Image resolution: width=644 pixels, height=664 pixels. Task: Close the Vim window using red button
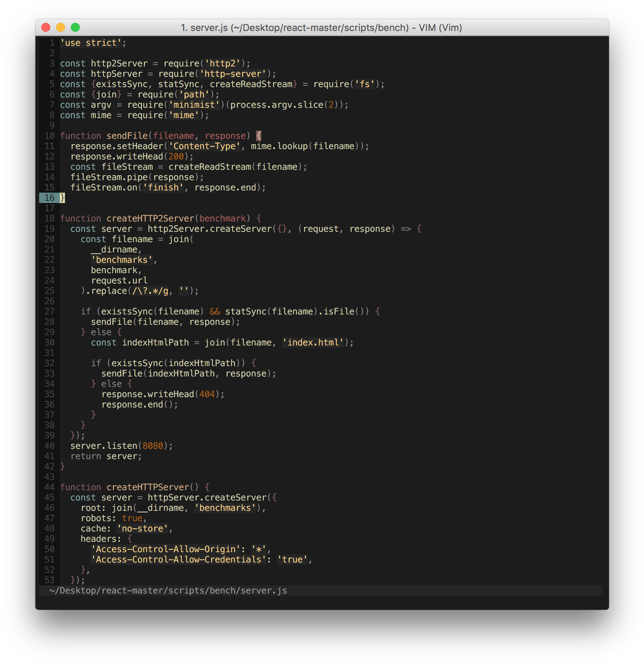[x=46, y=27]
